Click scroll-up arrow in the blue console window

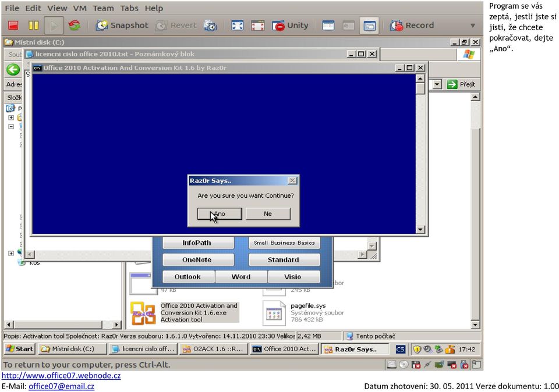click(x=420, y=79)
